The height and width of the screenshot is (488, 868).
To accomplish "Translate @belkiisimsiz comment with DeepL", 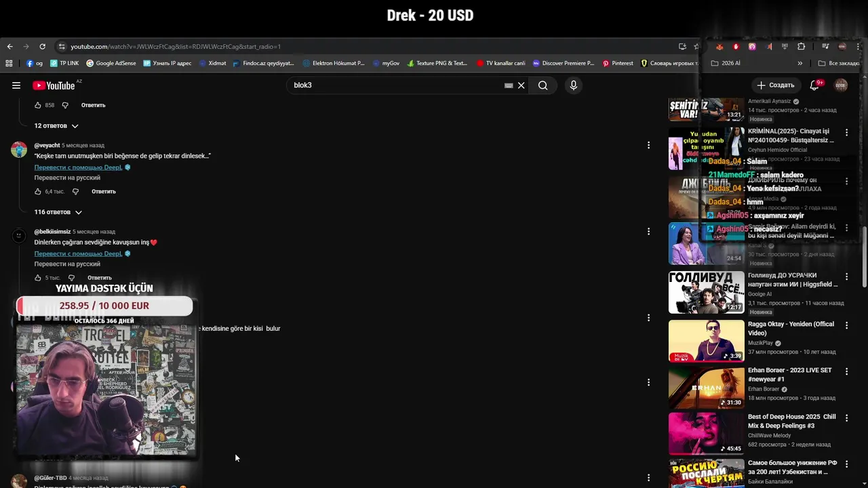I will click(x=79, y=253).
